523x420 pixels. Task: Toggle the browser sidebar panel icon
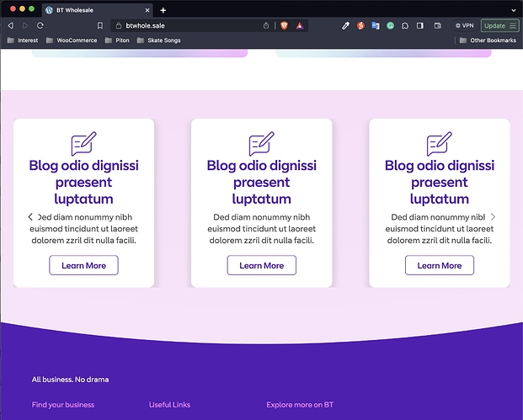pyautogui.click(x=420, y=26)
